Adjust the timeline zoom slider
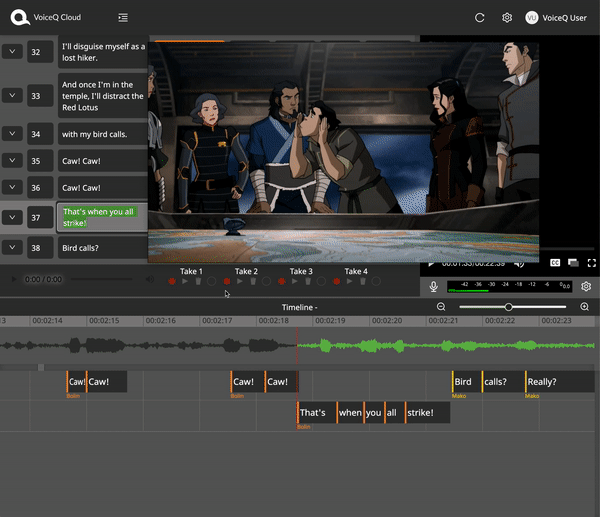 pyautogui.click(x=509, y=307)
